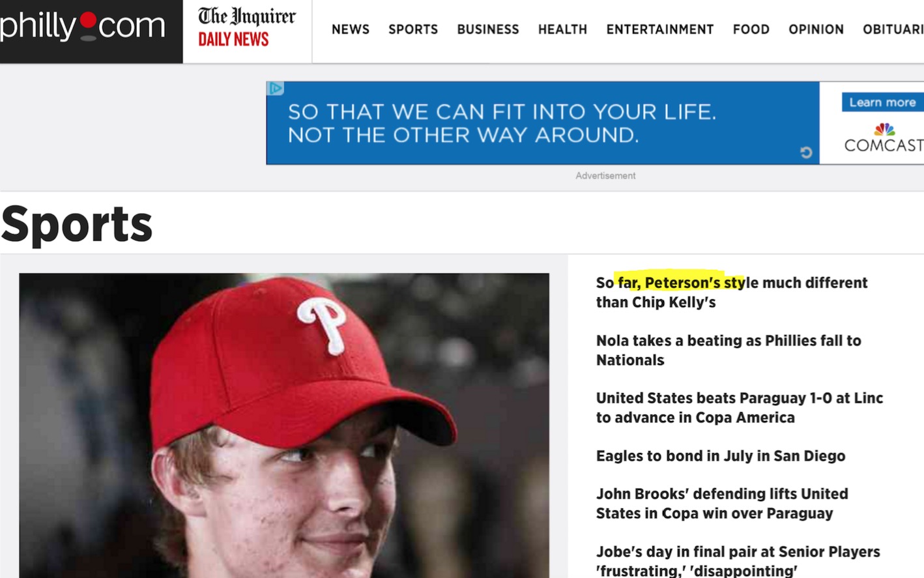Read the Peterson's style vs Chip Kelly article
Image resolution: width=924 pixels, height=578 pixels.
point(731,292)
